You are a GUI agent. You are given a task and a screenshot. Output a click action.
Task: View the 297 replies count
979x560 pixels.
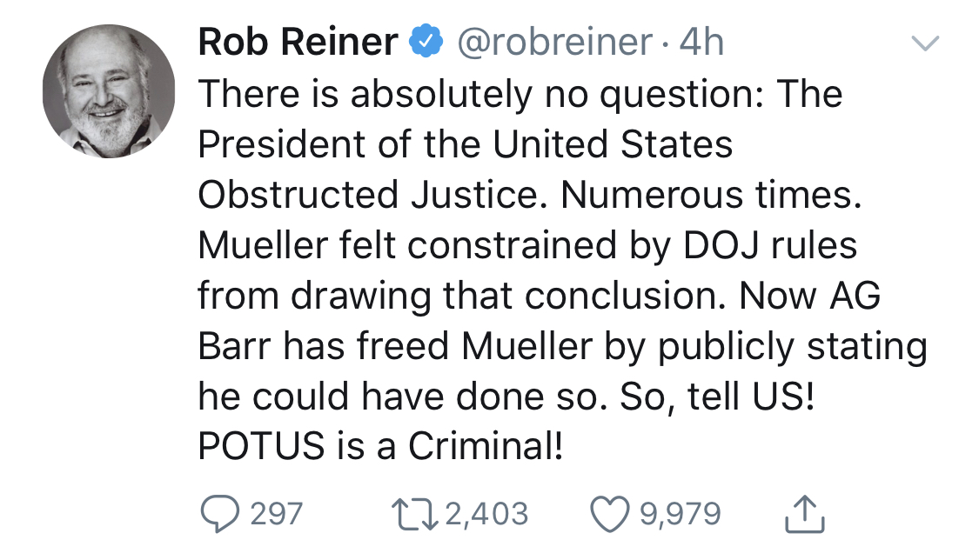[x=277, y=514]
